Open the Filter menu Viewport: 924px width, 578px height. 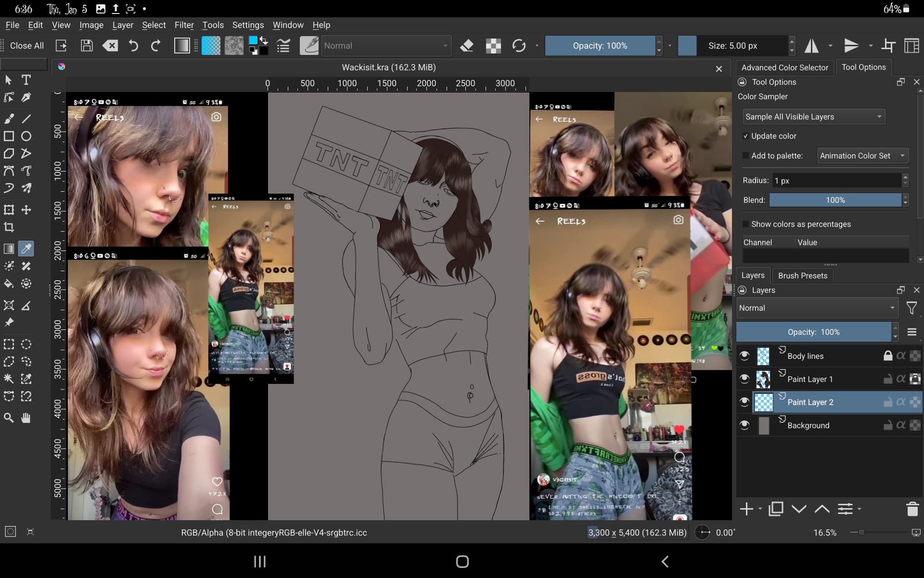point(184,25)
